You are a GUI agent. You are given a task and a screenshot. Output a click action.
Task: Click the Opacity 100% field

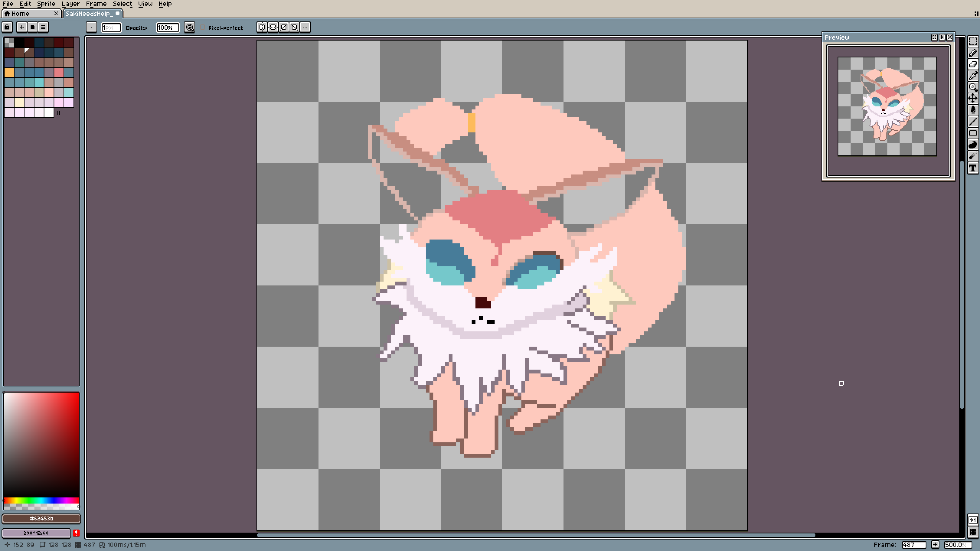[x=168, y=28]
